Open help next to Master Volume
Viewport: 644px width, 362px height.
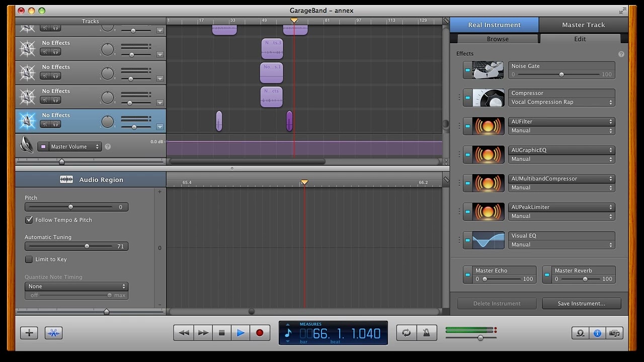coord(108,147)
